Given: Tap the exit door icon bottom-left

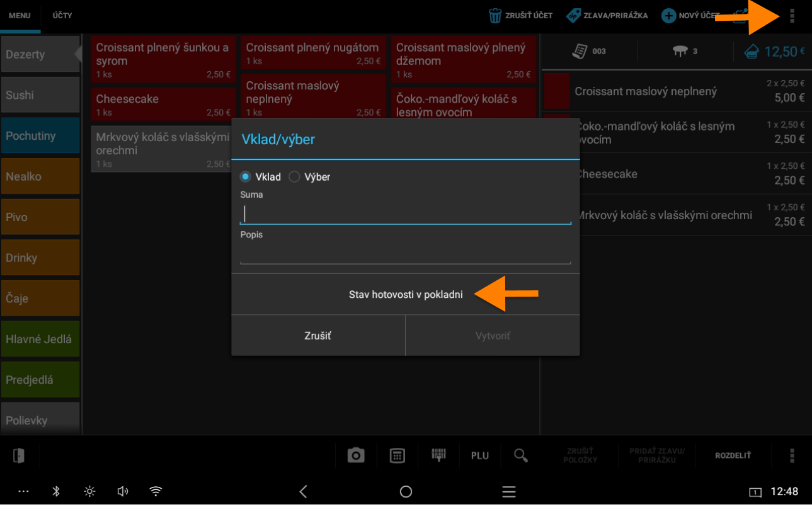Looking at the screenshot, I should click(x=19, y=455).
